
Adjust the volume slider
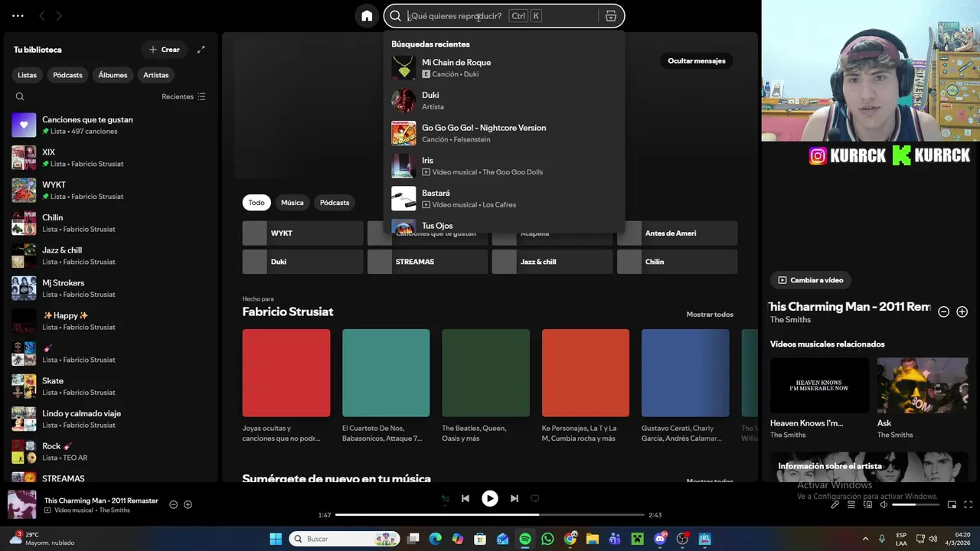pyautogui.click(x=916, y=504)
